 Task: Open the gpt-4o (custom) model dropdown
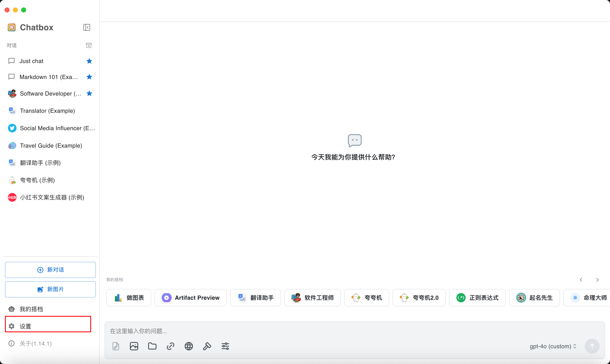click(x=553, y=346)
